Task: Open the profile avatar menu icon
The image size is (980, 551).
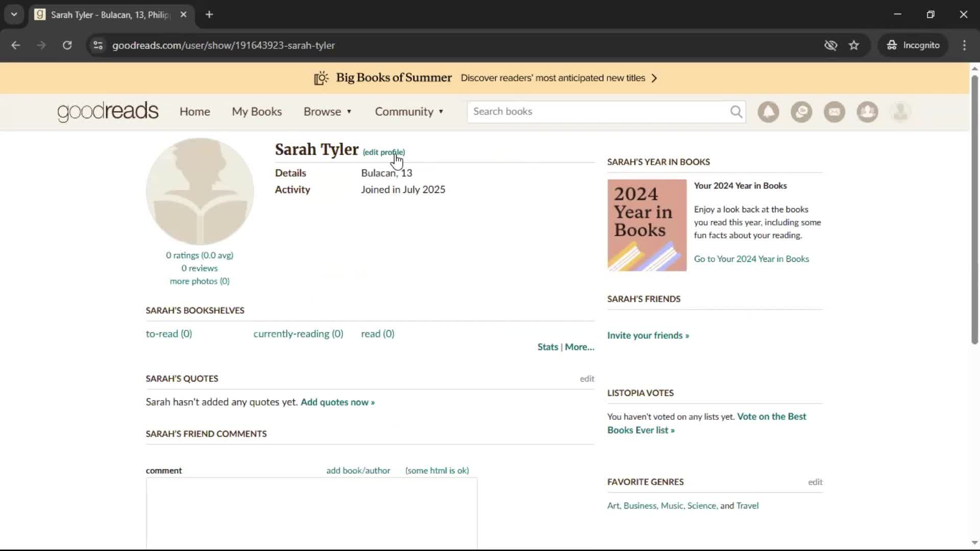Action: pos(900,112)
